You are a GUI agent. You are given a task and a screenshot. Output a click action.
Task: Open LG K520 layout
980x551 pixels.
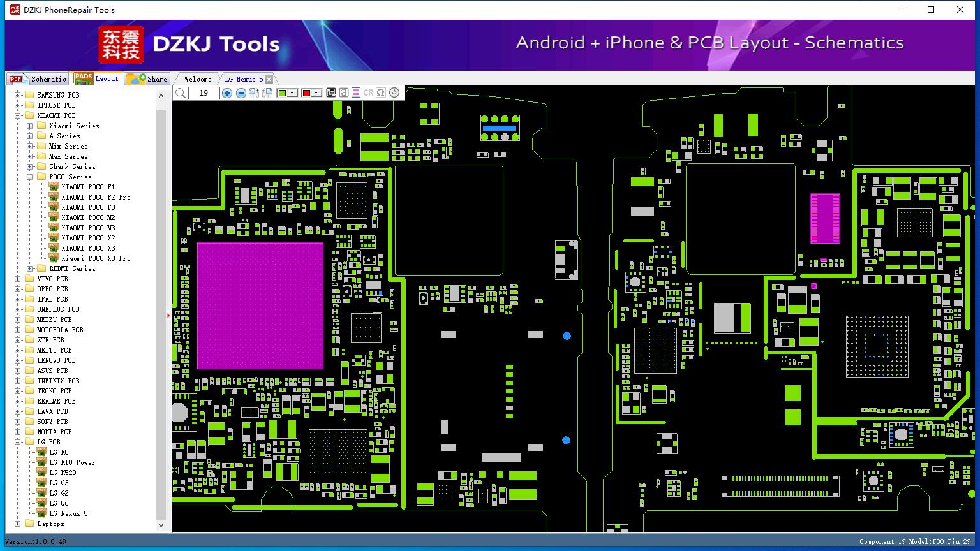63,473
